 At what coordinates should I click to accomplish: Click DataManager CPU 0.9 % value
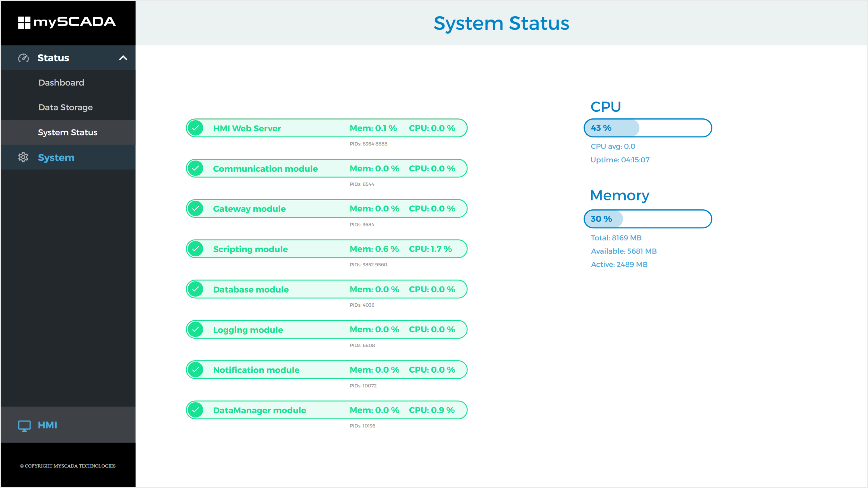coord(432,411)
